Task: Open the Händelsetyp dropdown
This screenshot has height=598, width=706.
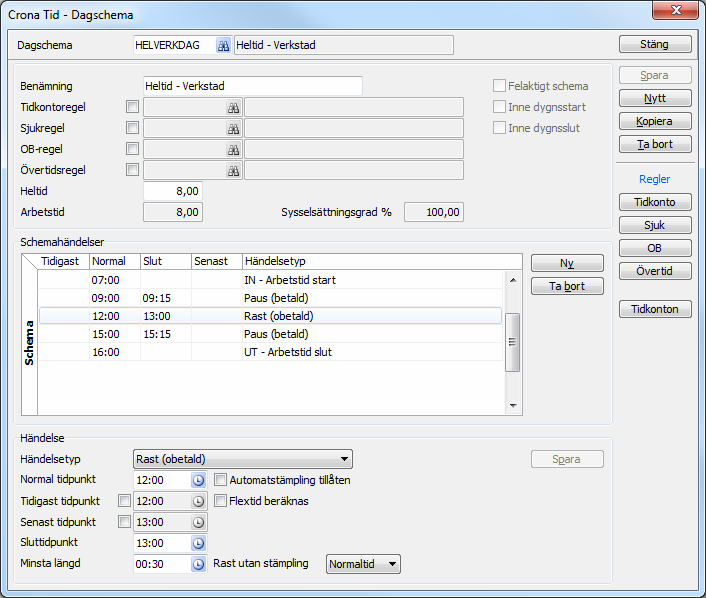Action: coord(243,459)
